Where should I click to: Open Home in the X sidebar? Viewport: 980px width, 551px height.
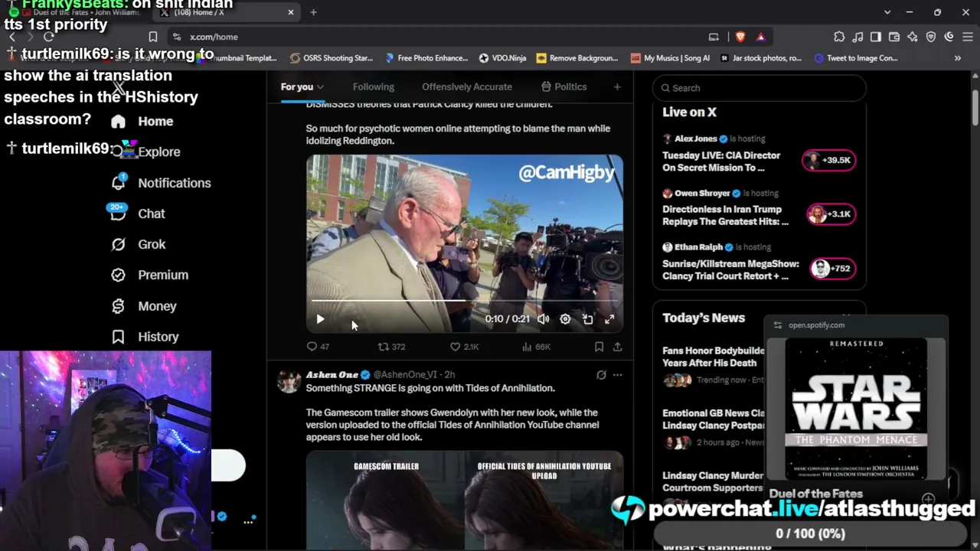(142, 121)
